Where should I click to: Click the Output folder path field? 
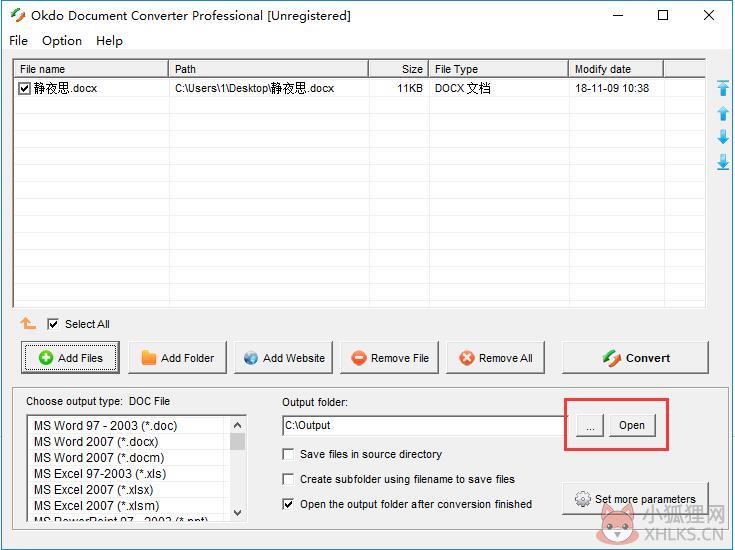[423, 425]
